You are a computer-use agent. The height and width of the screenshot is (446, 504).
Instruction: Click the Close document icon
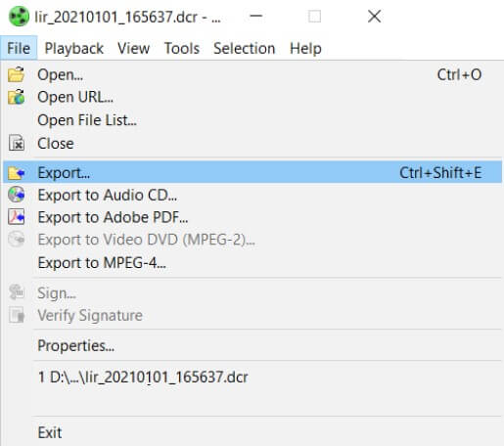17,143
